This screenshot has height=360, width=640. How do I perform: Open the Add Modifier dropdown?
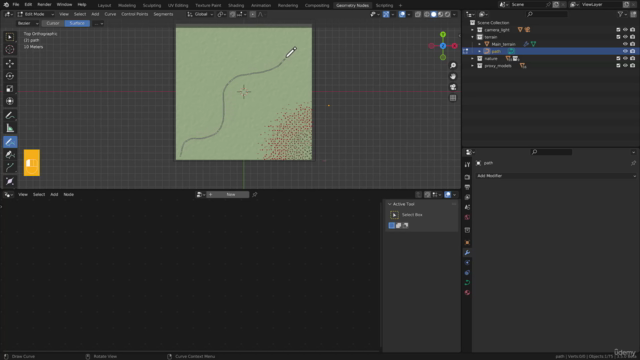click(556, 176)
